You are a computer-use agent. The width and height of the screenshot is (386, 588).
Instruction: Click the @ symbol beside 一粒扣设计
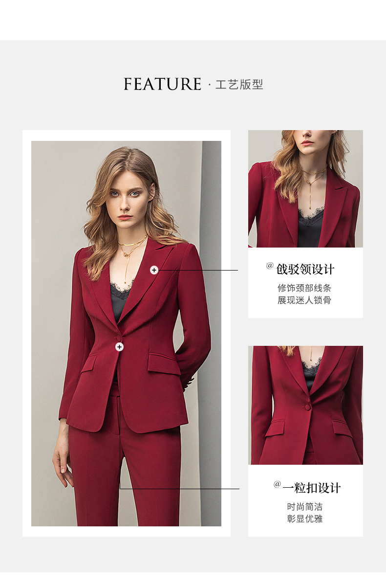click(277, 484)
